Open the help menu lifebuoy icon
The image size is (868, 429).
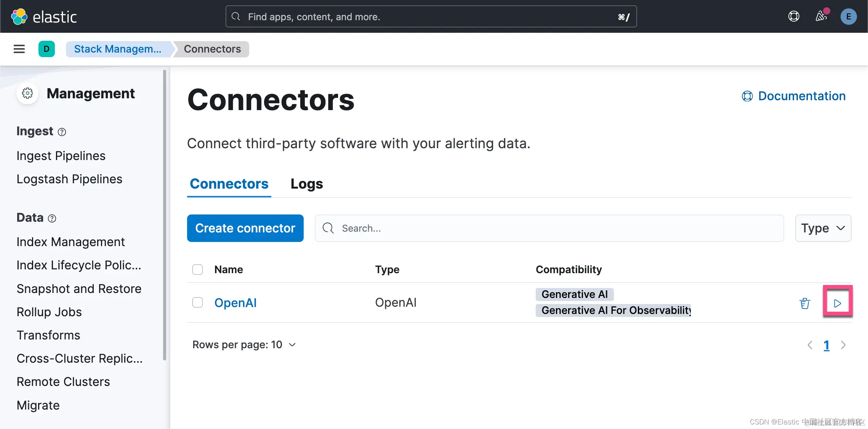coord(794,16)
